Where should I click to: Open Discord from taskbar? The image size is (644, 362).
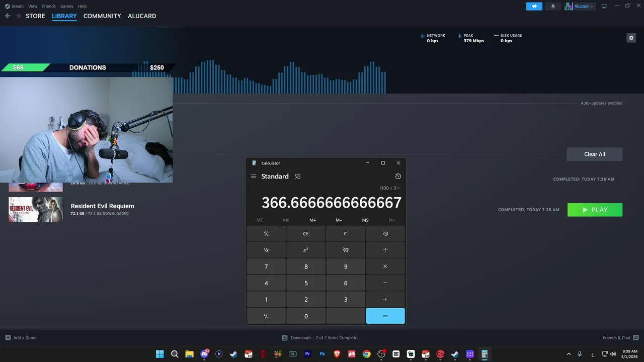[x=204, y=354]
